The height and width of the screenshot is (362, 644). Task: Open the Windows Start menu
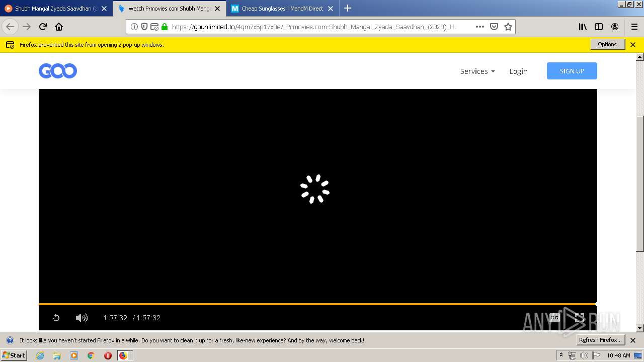(14, 355)
